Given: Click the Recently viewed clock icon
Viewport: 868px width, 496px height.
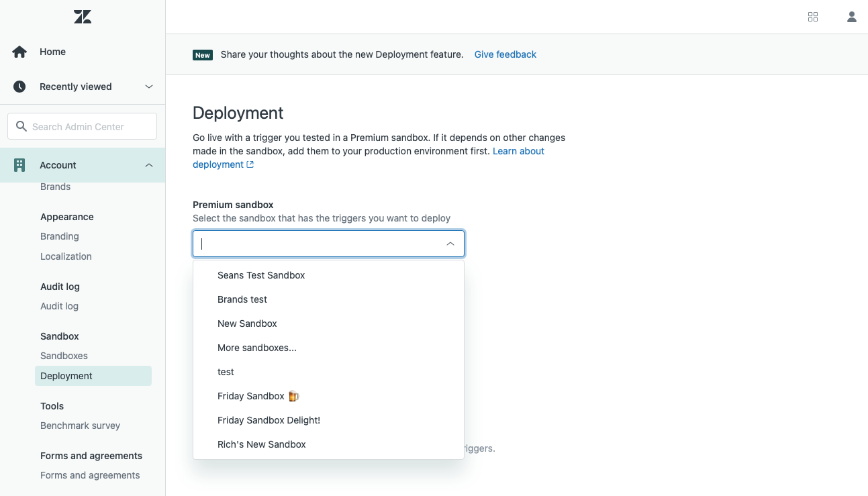Looking at the screenshot, I should click(19, 87).
